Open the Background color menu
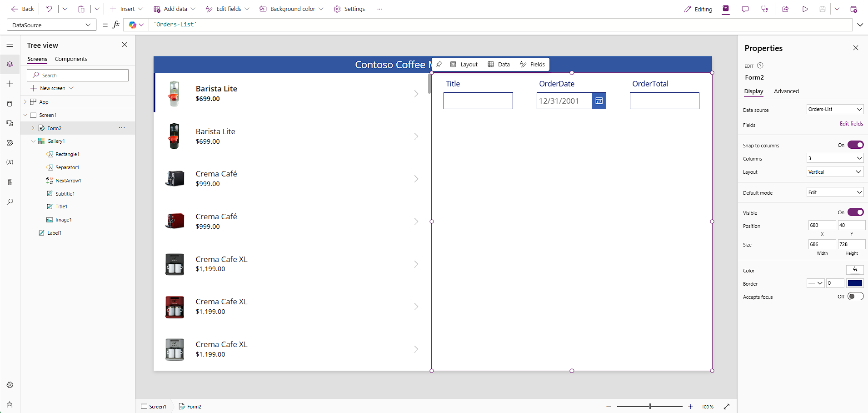868x413 pixels. pos(291,9)
